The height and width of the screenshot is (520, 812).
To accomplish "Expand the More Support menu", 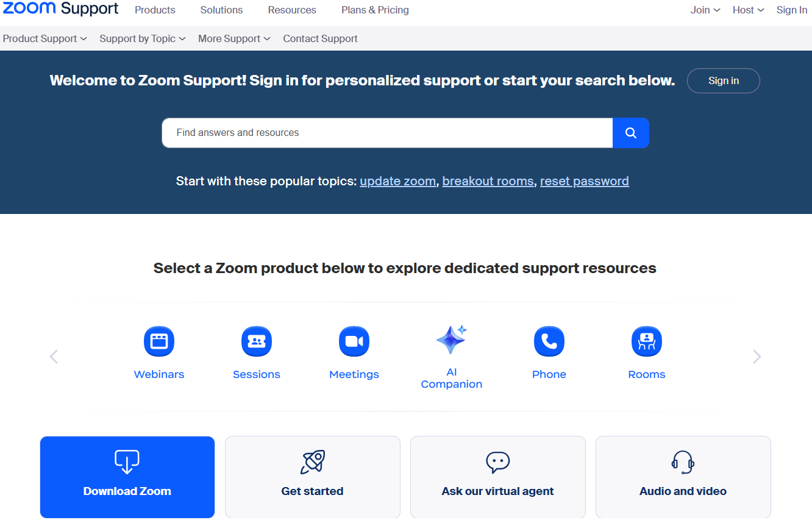I will click(233, 38).
